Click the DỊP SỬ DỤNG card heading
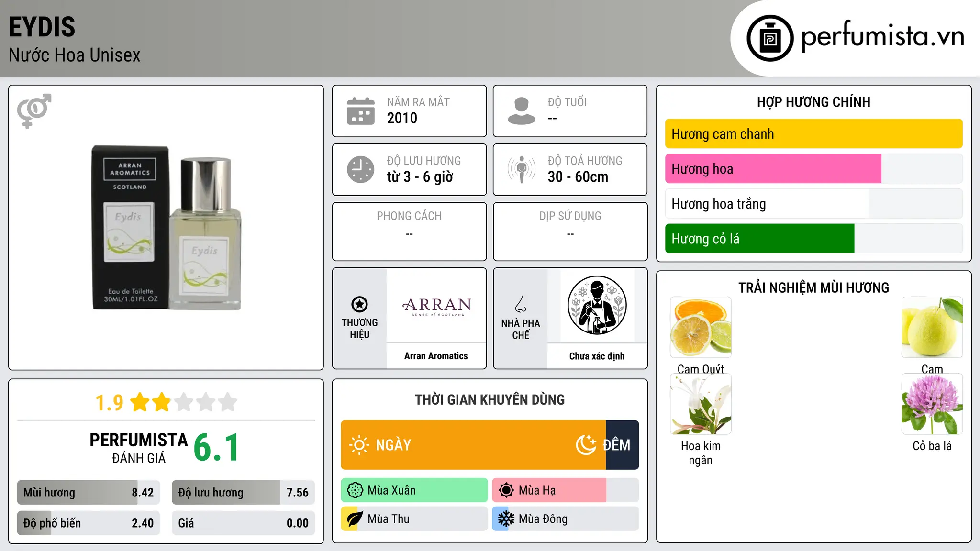Image resolution: width=980 pixels, height=551 pixels. [x=570, y=216]
